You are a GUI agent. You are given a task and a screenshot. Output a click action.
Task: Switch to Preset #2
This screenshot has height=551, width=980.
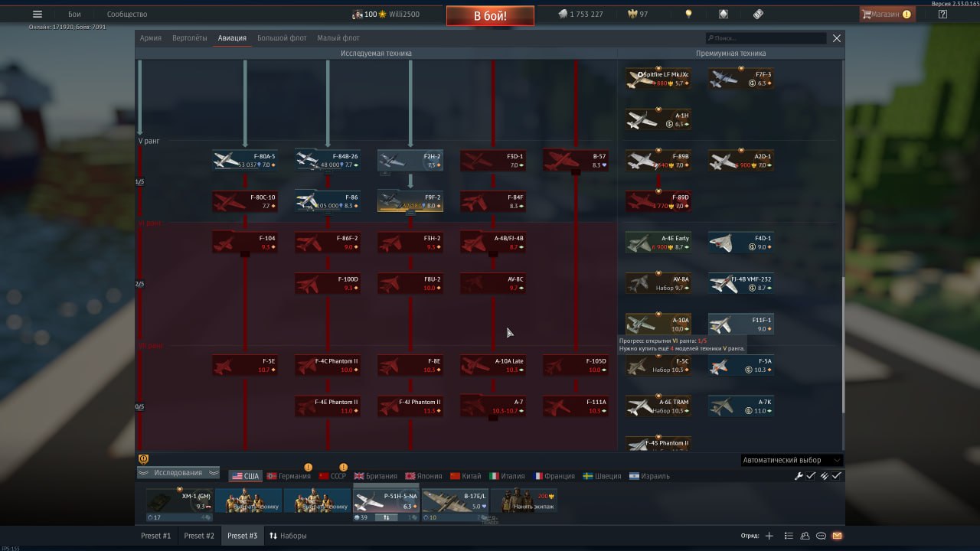(199, 536)
